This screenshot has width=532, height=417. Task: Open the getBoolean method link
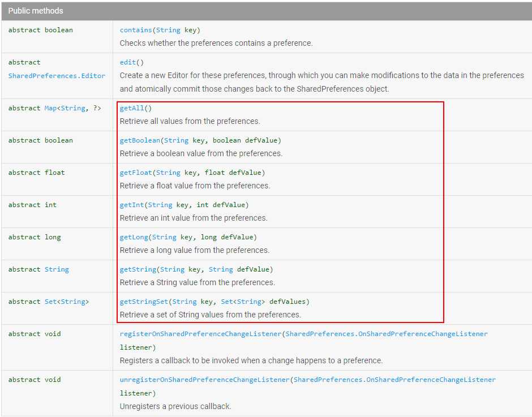pos(140,140)
